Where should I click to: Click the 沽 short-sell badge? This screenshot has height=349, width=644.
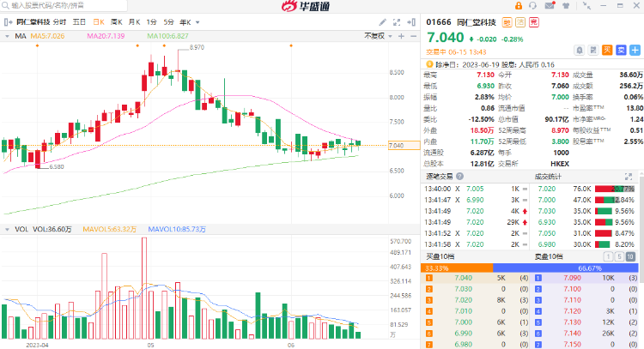(x=520, y=22)
